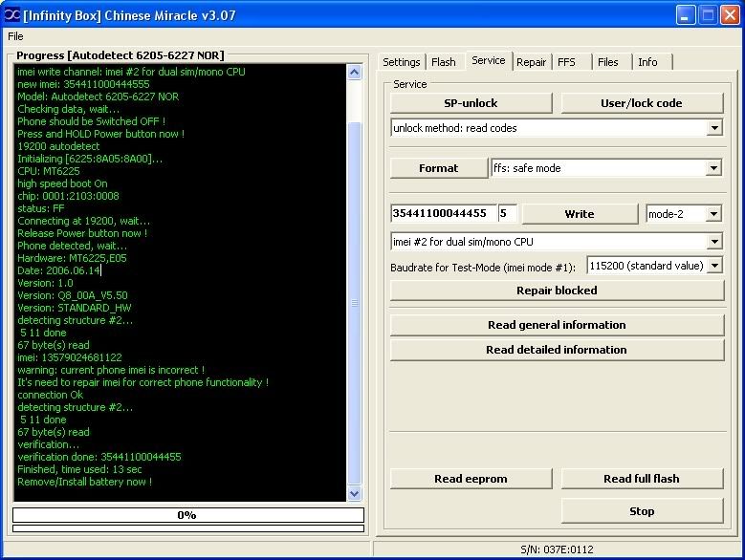Click the User/lock code button

pyautogui.click(x=642, y=103)
